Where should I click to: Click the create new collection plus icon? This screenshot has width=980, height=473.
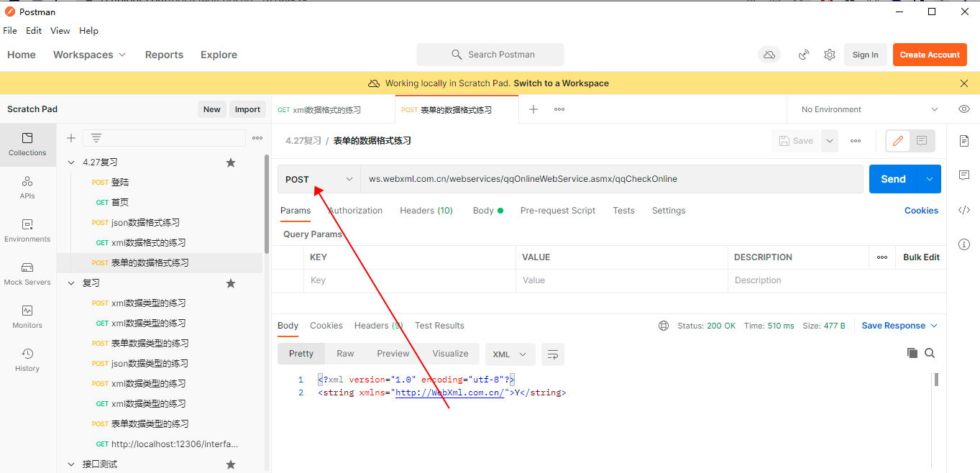(x=71, y=138)
